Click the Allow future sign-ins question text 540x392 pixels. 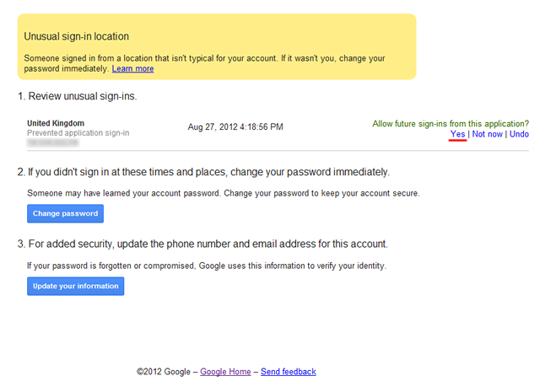coord(451,124)
